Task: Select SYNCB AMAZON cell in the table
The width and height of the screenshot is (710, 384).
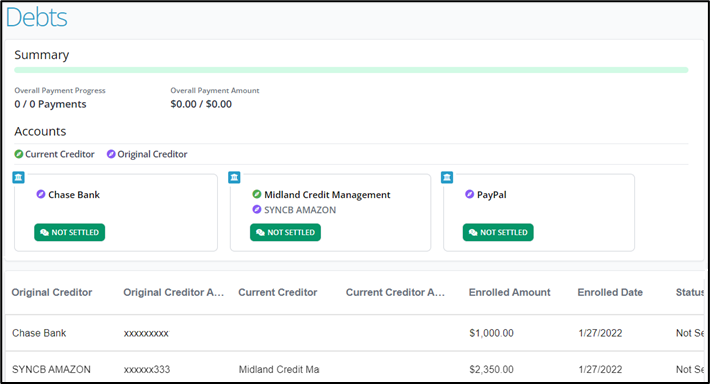Action: point(52,370)
